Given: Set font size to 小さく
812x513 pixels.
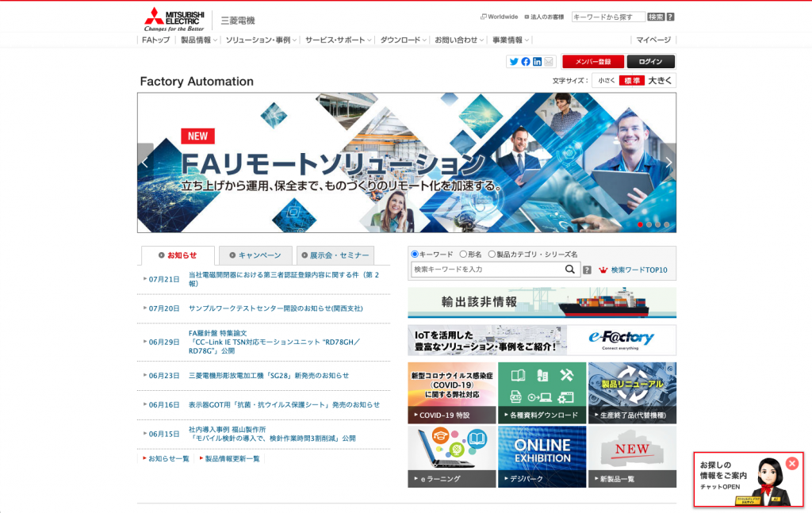Looking at the screenshot, I should (607, 81).
